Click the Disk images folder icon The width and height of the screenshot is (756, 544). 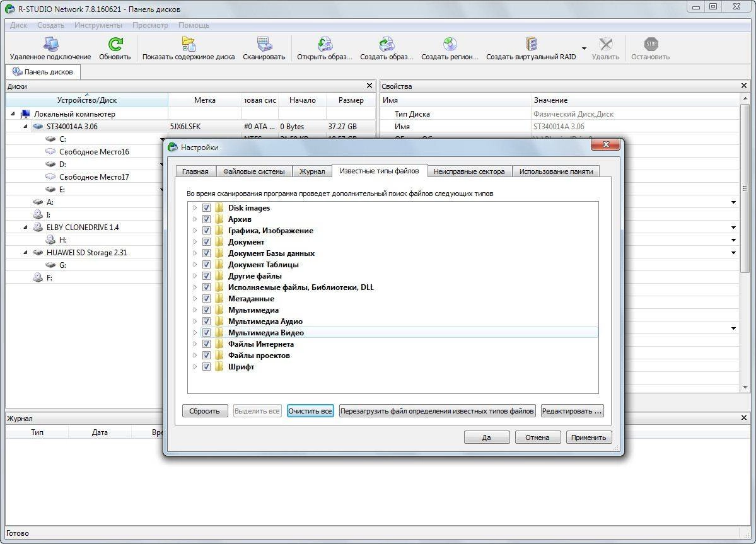click(219, 207)
